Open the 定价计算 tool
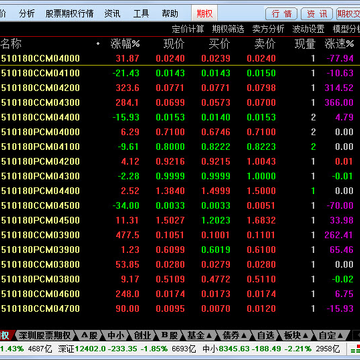Screen dimensions: 360x360 188,29
